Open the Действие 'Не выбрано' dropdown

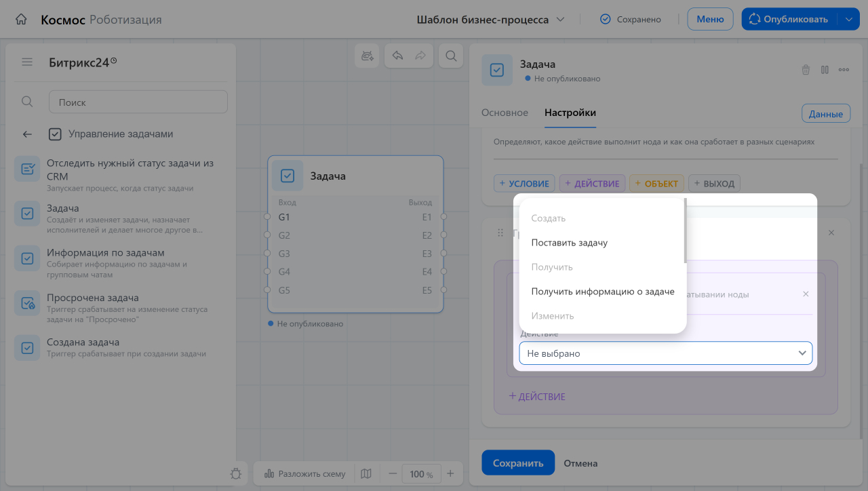pos(666,353)
